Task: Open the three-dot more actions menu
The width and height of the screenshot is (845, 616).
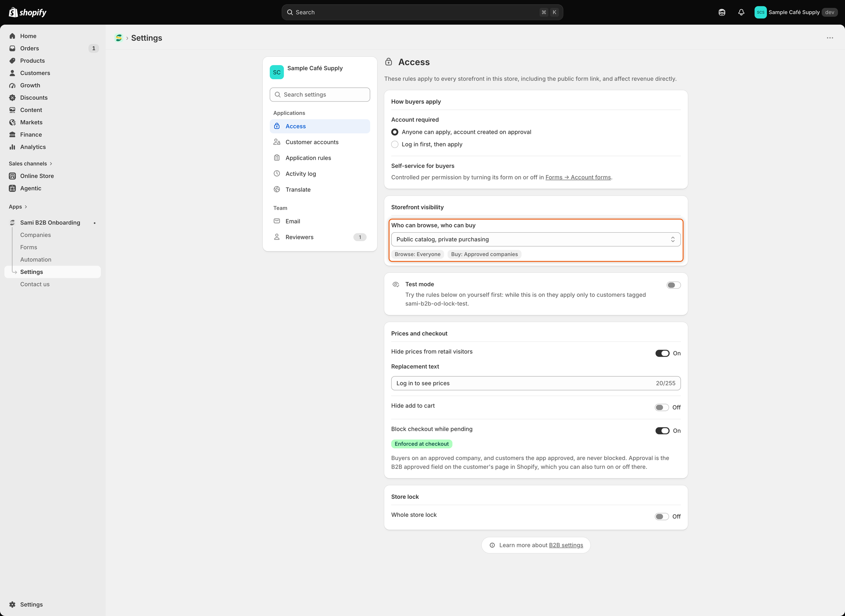Action: tap(830, 38)
